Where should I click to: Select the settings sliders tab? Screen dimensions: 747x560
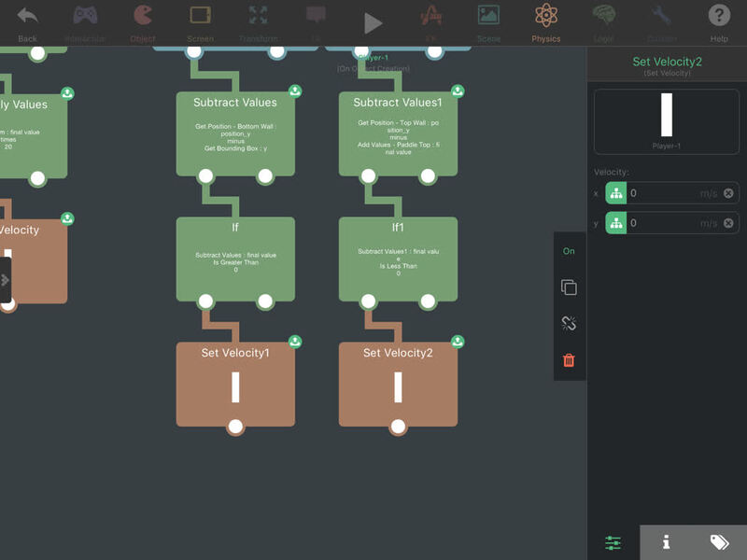click(x=613, y=542)
